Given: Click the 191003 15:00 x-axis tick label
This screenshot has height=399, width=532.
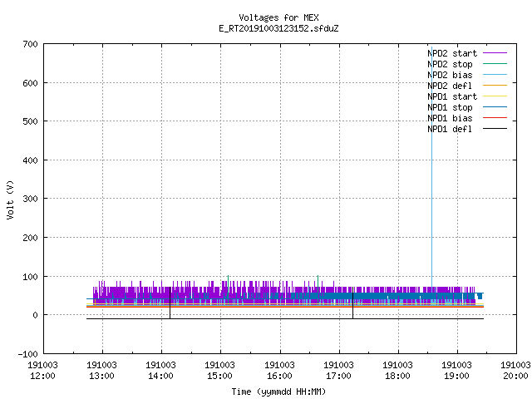Looking at the screenshot, I should [219, 371].
